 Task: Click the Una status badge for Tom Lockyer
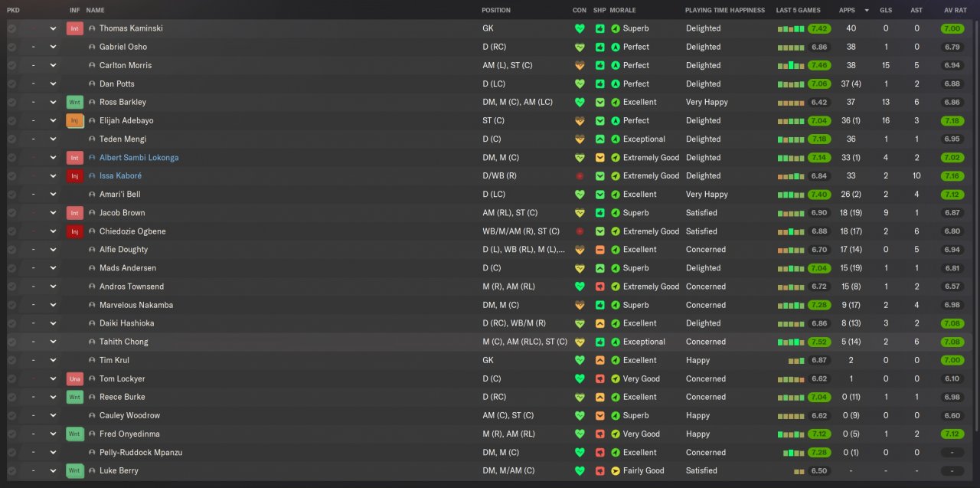[75, 379]
